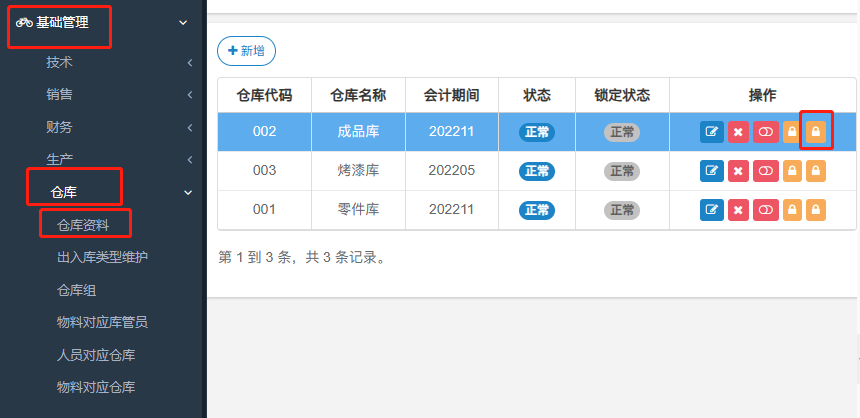Click the blue edit icon for warehouse 002
This screenshot has width=860, height=418.
(x=712, y=132)
